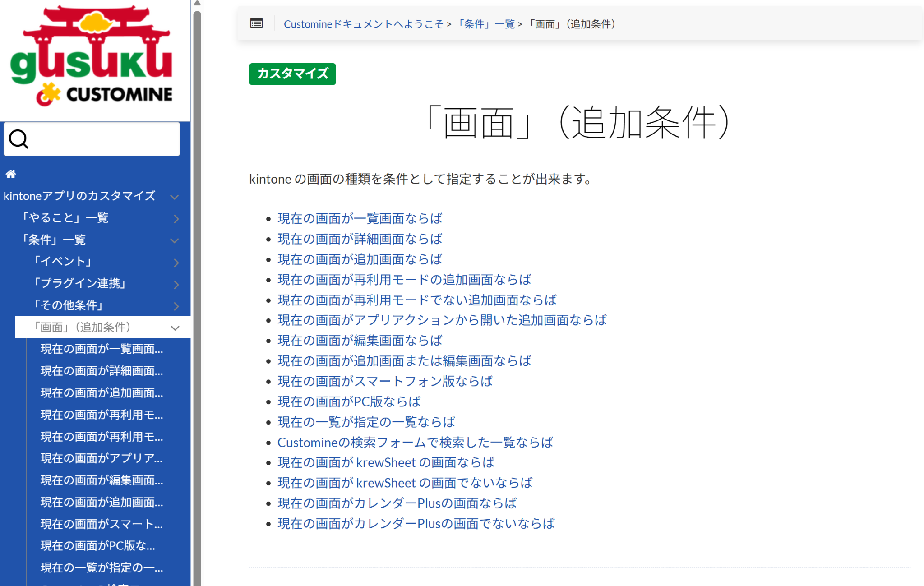Open 現在の画面が編集画面 sidebar item
This screenshot has height=586, width=924.
102,480
